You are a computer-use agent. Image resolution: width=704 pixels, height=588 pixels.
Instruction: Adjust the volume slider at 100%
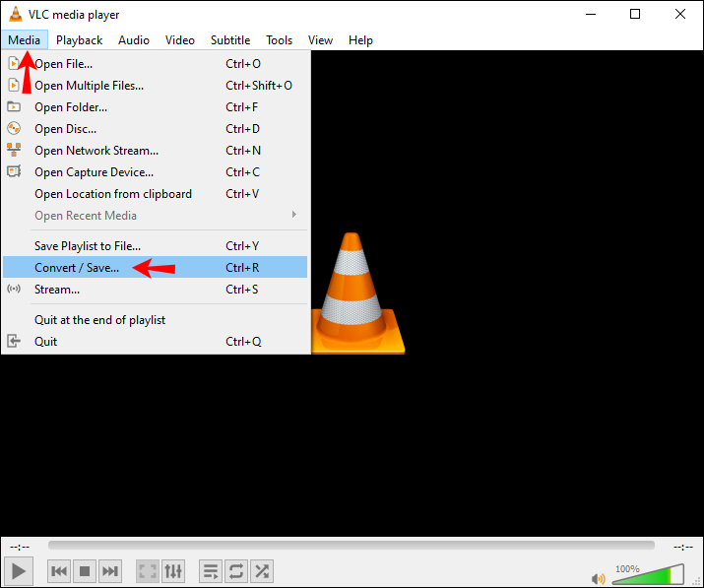click(x=648, y=574)
